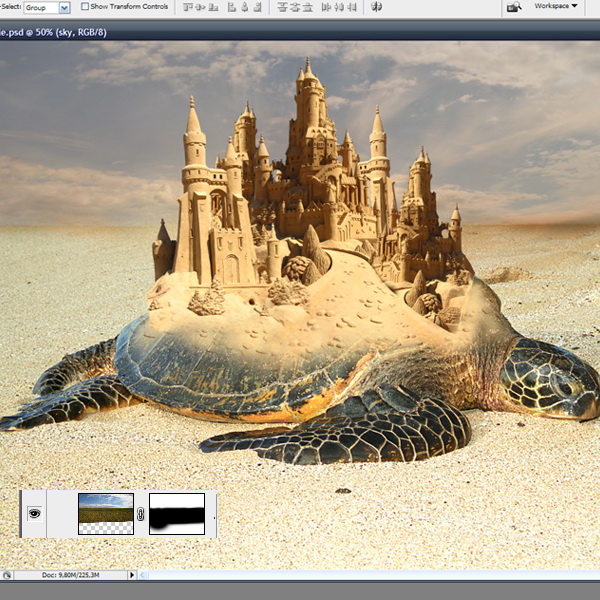Click the horizontal scrollbar left arrow

click(x=143, y=575)
